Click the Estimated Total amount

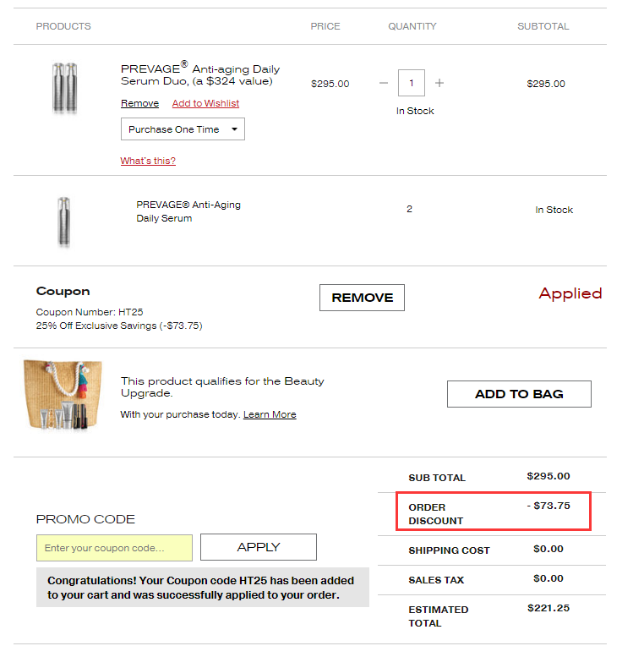548,608
